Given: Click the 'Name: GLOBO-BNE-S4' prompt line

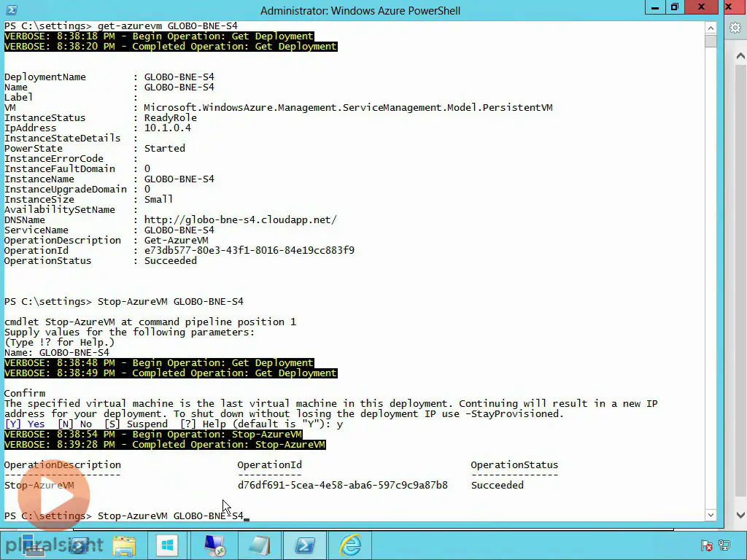Looking at the screenshot, I should click(57, 352).
